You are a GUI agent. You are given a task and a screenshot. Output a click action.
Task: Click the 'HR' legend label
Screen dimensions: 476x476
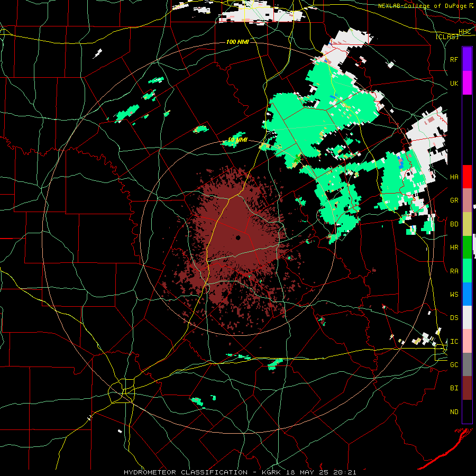[454, 248]
